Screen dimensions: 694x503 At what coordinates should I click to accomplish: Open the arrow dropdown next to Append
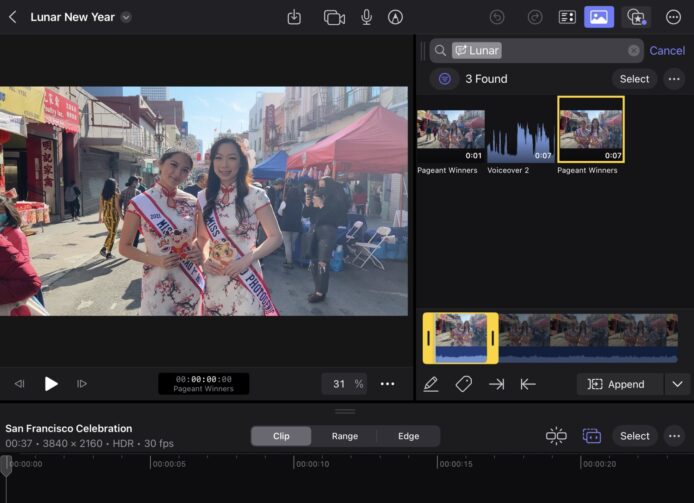[677, 384]
